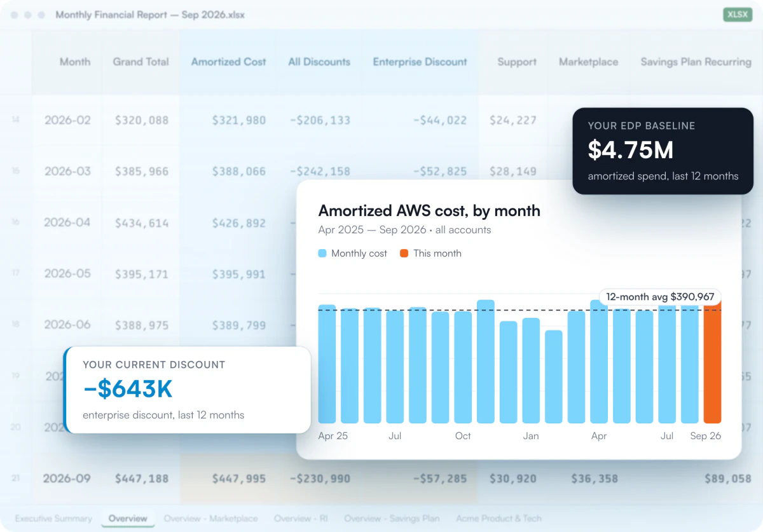Click the 12-month avg $390,967 label
This screenshot has width=763, height=532.
point(660,297)
